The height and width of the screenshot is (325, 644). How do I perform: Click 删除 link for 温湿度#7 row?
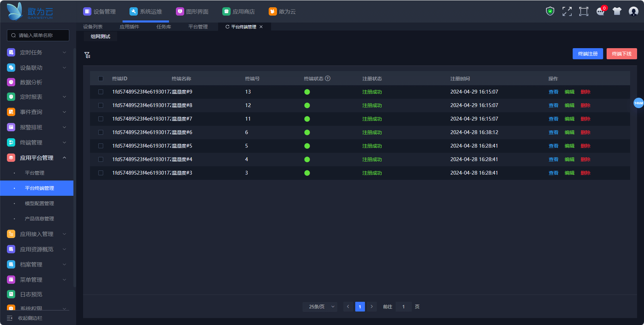[x=585, y=119]
